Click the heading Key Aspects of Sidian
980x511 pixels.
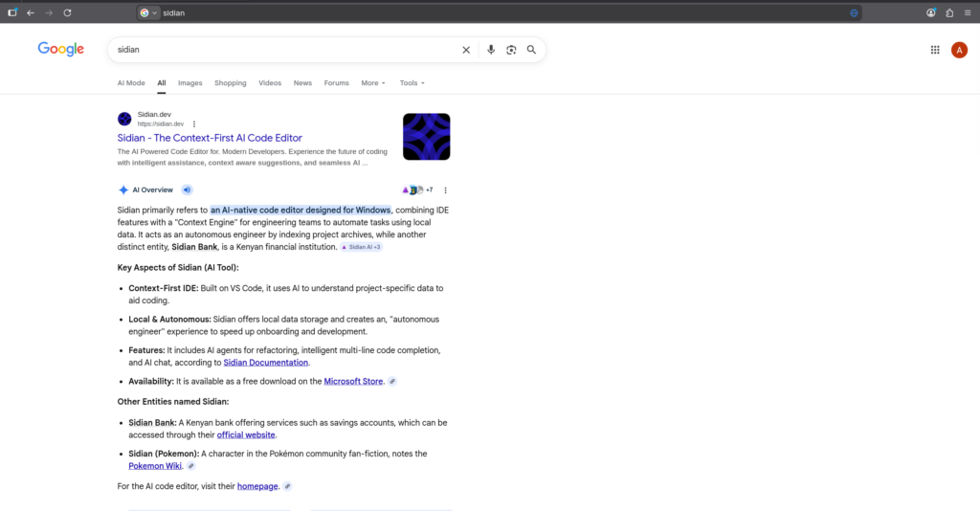coord(177,267)
